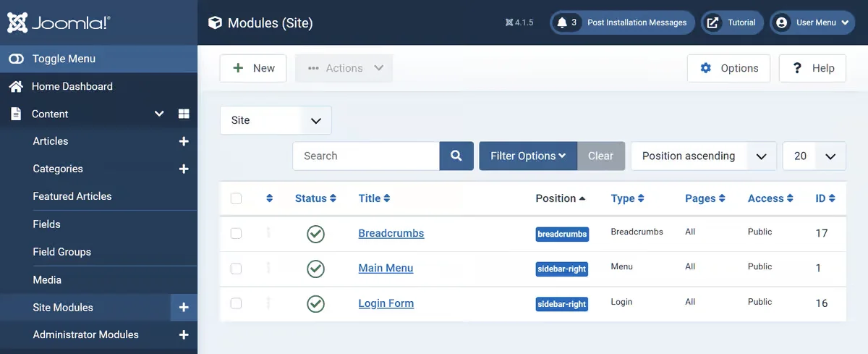Click the Toggle Menu switch icon
Screen dimensions: 868x354
16,59
